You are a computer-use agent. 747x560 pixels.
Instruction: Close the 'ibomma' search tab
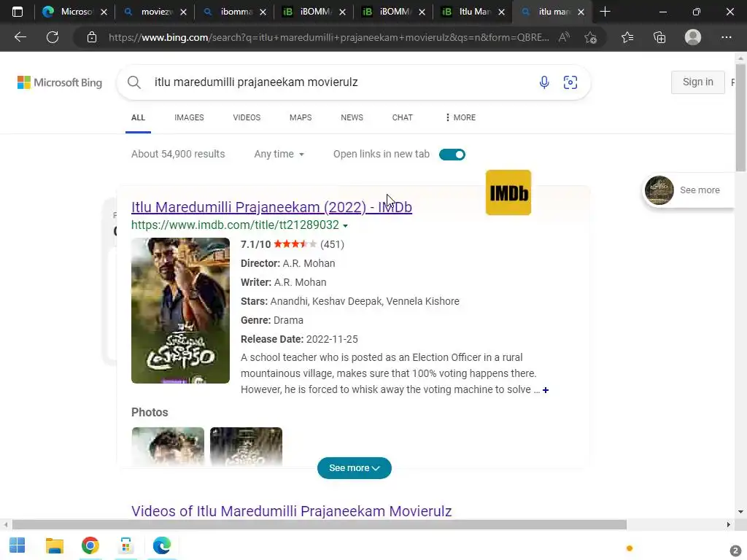click(x=263, y=12)
